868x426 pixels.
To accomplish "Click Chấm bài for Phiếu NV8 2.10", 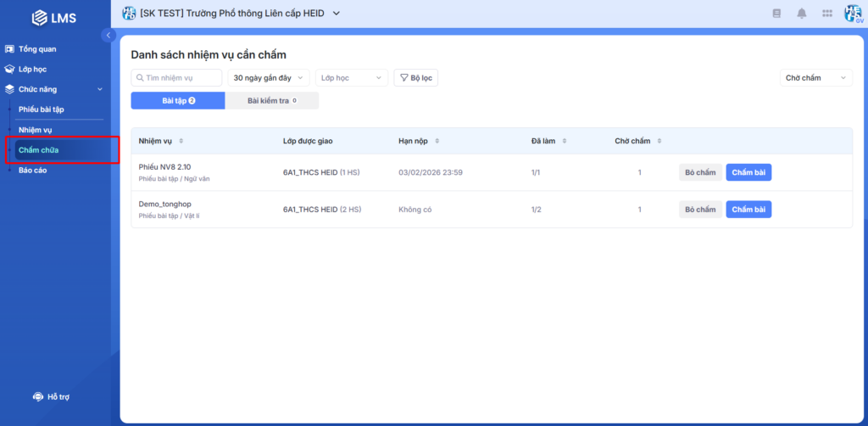I will click(748, 172).
